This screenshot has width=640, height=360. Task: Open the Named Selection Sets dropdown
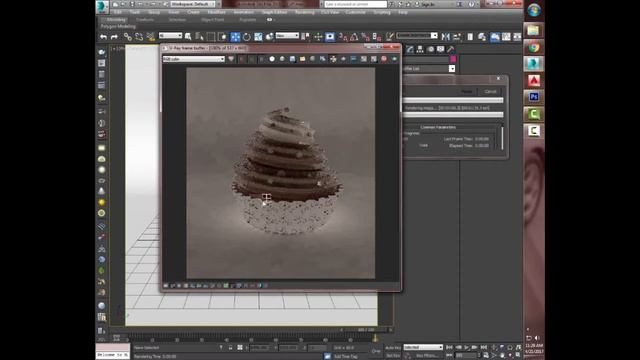coord(417,36)
